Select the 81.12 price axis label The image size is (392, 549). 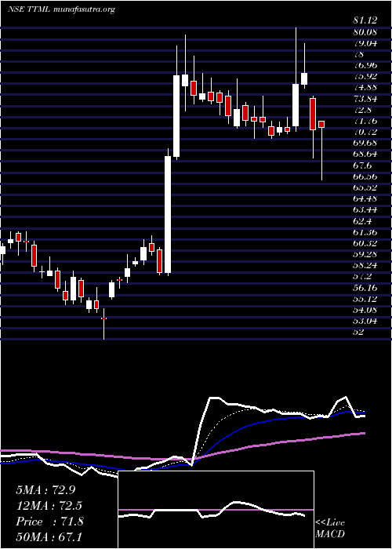click(365, 21)
